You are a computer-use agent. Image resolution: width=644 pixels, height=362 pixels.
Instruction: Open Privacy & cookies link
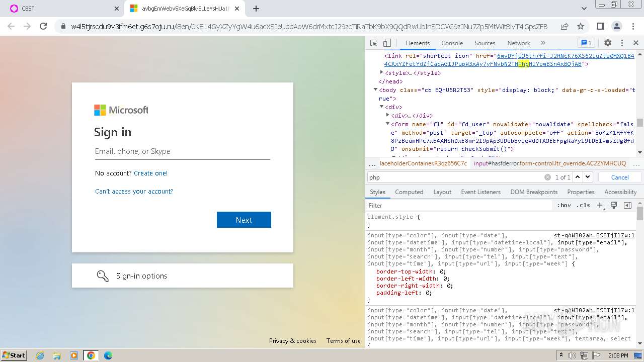(x=293, y=340)
